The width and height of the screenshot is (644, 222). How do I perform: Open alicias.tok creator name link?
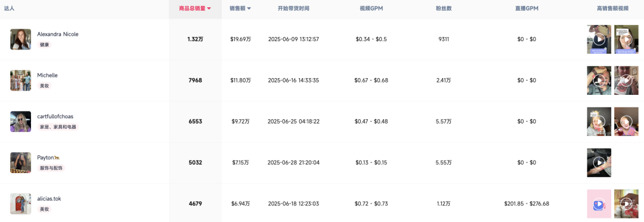point(49,199)
